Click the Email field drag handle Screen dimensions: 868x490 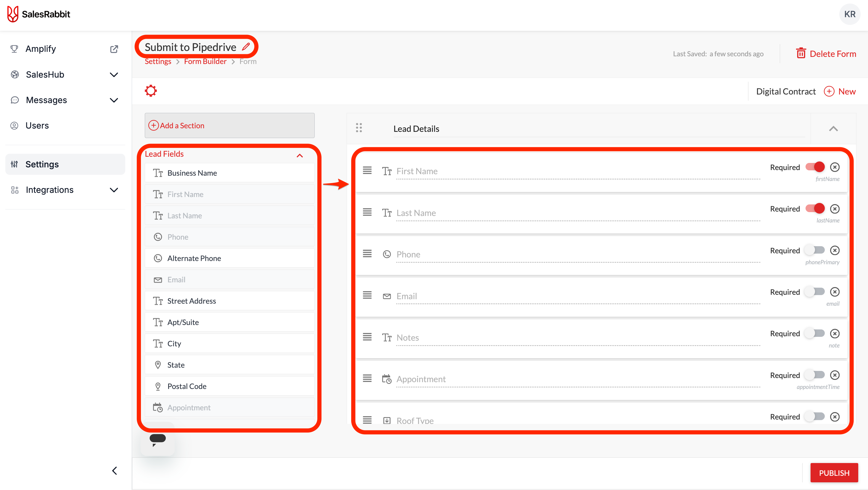tap(367, 295)
